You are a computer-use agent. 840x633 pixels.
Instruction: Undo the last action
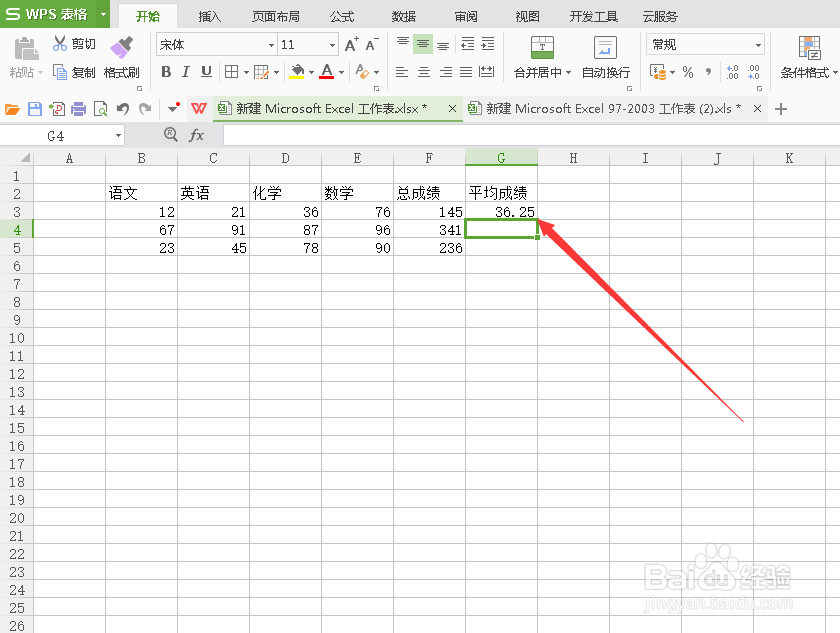point(123,109)
